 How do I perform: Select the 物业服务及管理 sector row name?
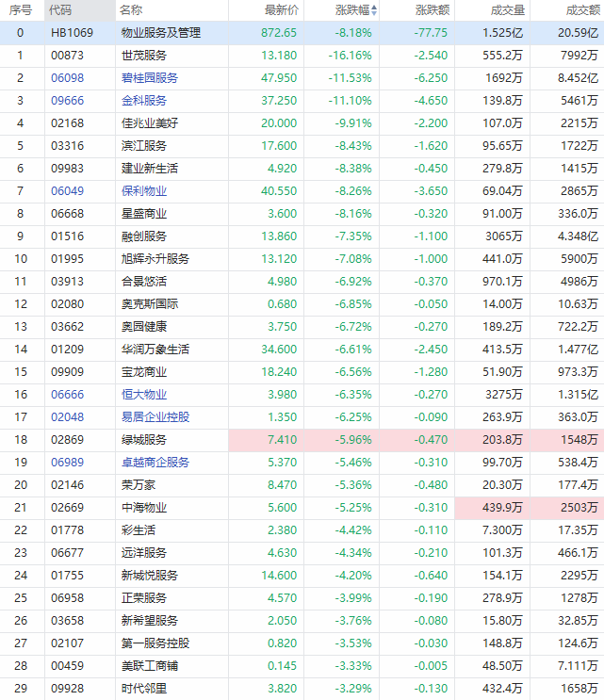click(161, 33)
